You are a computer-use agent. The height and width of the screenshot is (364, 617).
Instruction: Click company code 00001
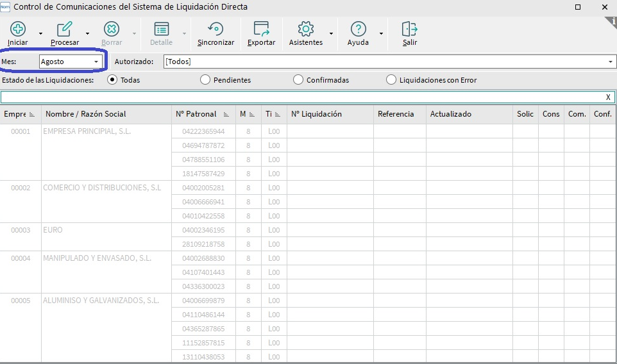(21, 131)
